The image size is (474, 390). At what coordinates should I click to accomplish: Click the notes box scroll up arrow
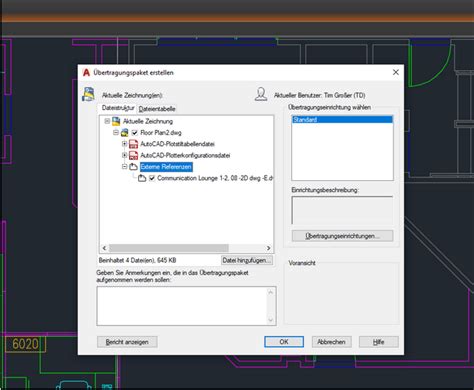tap(271, 292)
